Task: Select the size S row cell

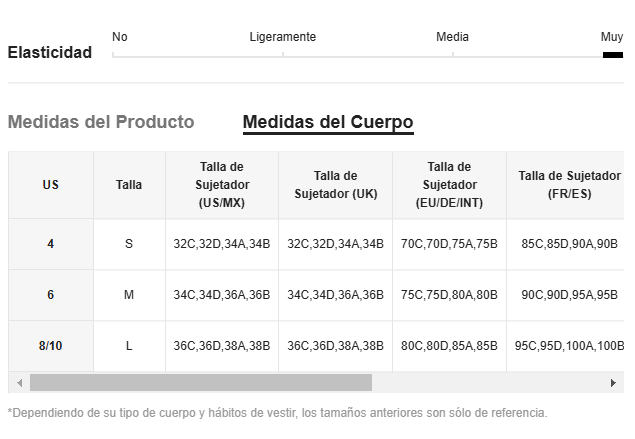Action: pos(129,244)
